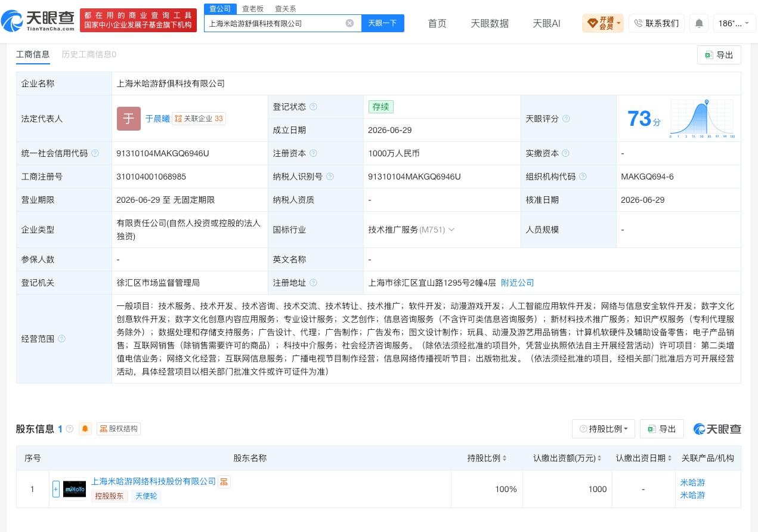Expand the 开通会员 menu arrow
Screen dimensions: 758x532
click(618, 23)
